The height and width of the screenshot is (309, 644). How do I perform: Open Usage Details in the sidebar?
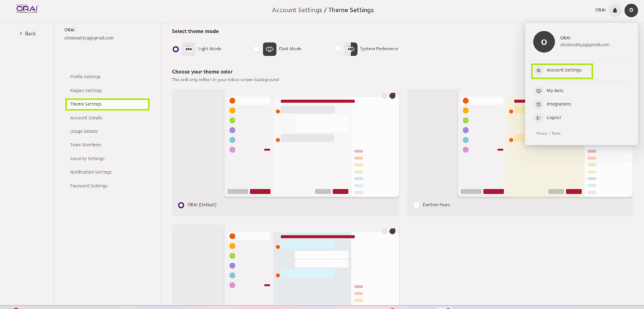coord(84,132)
